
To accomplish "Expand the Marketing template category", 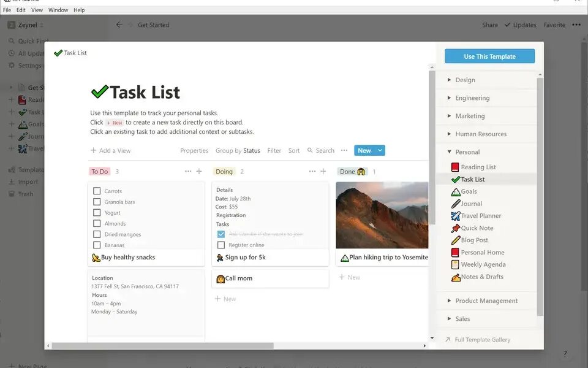I will [449, 116].
